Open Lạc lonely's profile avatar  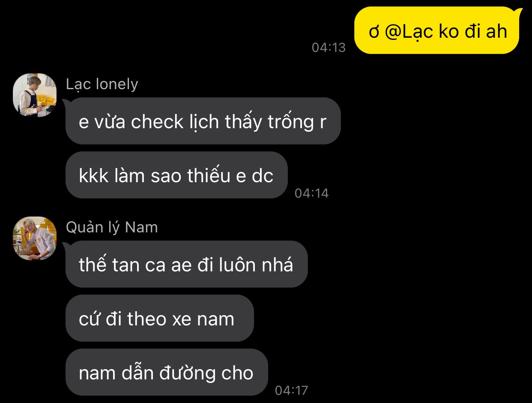[35, 95]
